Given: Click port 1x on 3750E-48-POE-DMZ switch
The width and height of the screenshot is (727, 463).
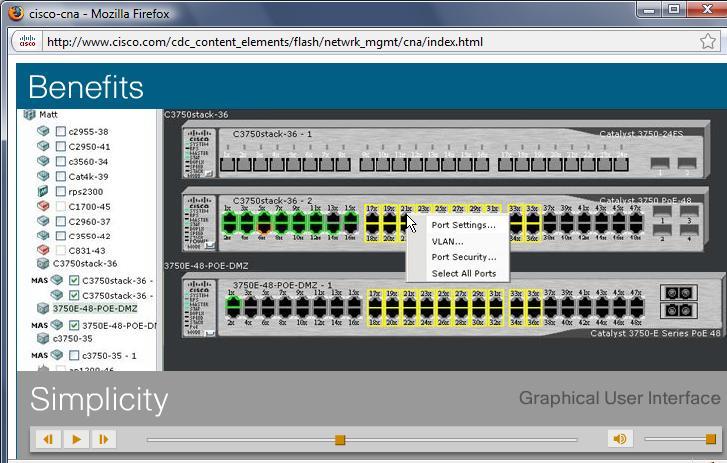Looking at the screenshot, I should click(233, 303).
